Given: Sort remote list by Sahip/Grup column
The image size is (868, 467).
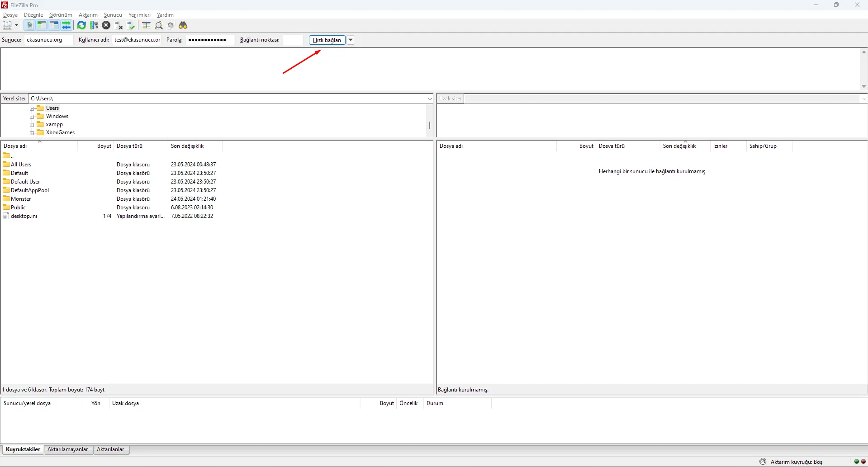Looking at the screenshot, I should click(x=769, y=146).
